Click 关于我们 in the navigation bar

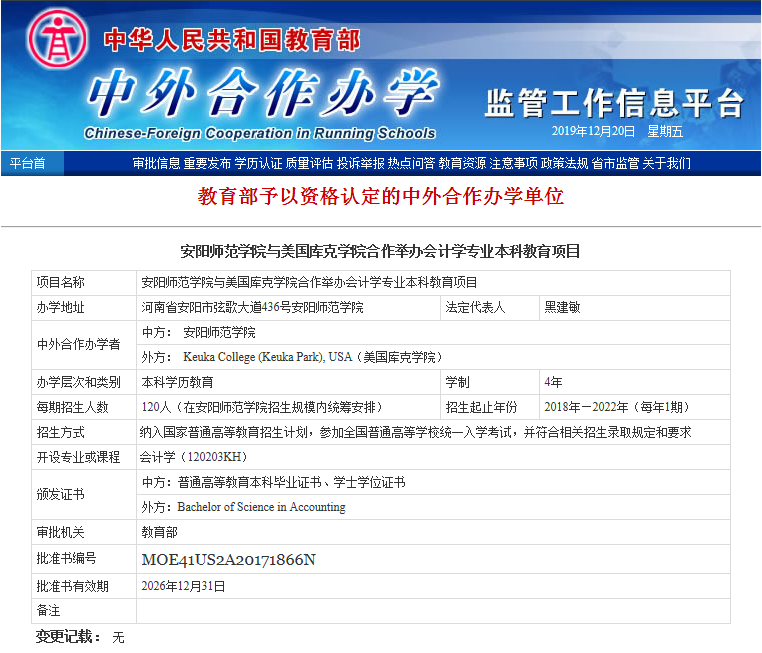[x=666, y=164]
